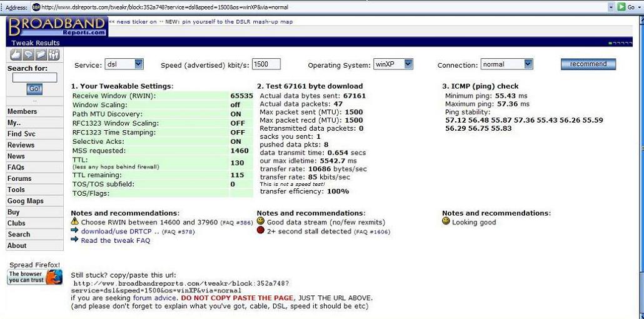Click the FAQ #586 link
This screenshot has height=319, width=644.
pyautogui.click(x=236, y=223)
